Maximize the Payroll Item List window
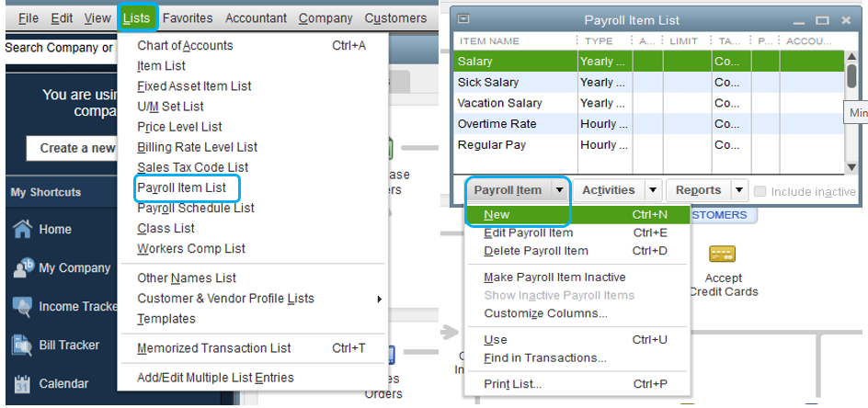The image size is (868, 408). click(823, 19)
